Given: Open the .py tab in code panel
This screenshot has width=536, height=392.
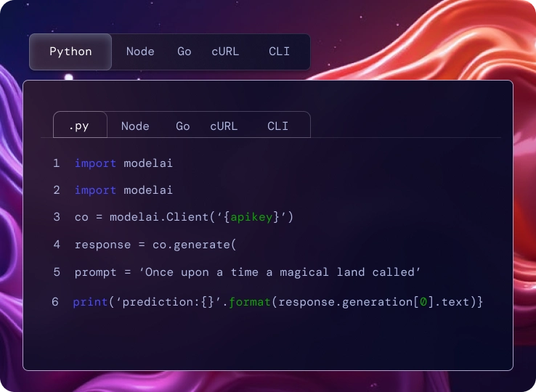Looking at the screenshot, I should click(x=80, y=125).
